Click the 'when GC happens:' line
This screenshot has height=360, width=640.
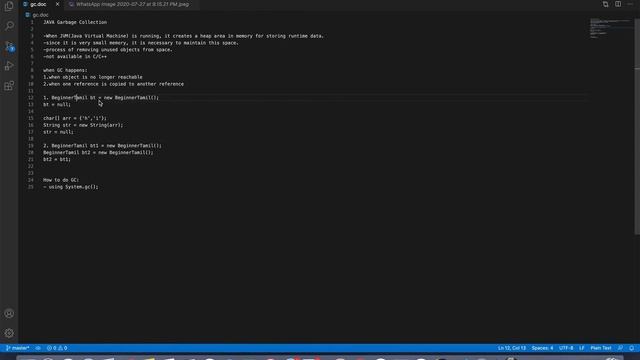[65, 70]
